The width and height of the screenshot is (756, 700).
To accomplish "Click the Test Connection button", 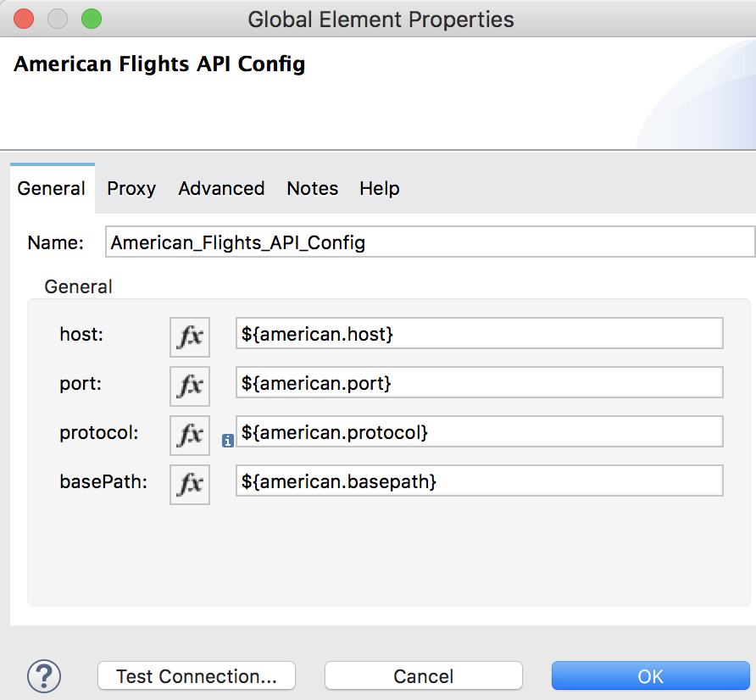I will pyautogui.click(x=197, y=676).
